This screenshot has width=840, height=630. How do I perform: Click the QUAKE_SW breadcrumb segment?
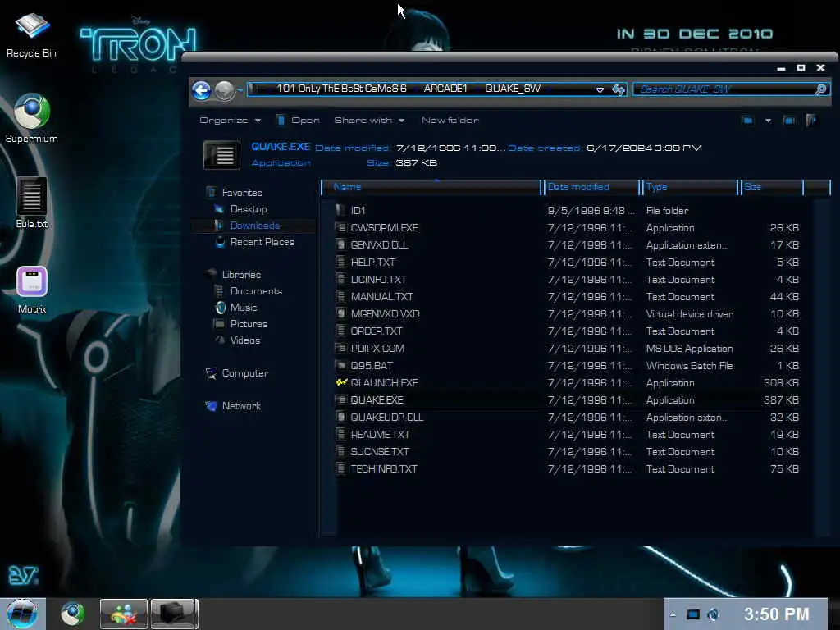click(513, 89)
